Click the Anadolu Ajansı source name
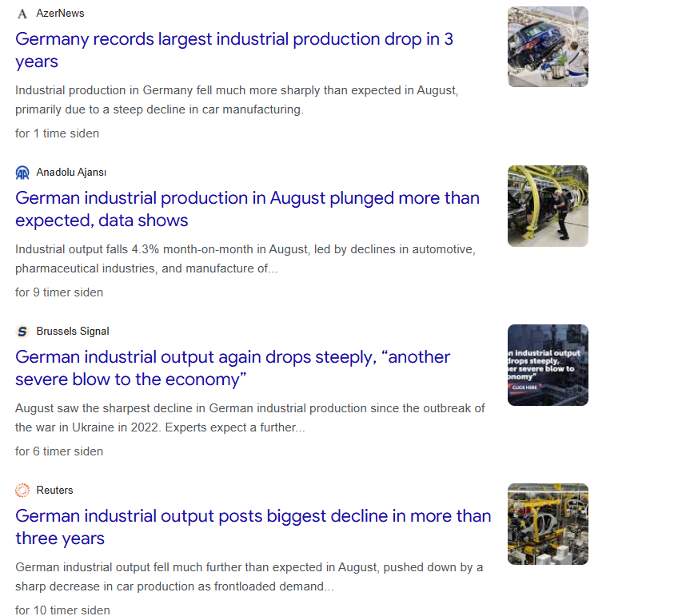The image size is (682, 616). coord(71,173)
